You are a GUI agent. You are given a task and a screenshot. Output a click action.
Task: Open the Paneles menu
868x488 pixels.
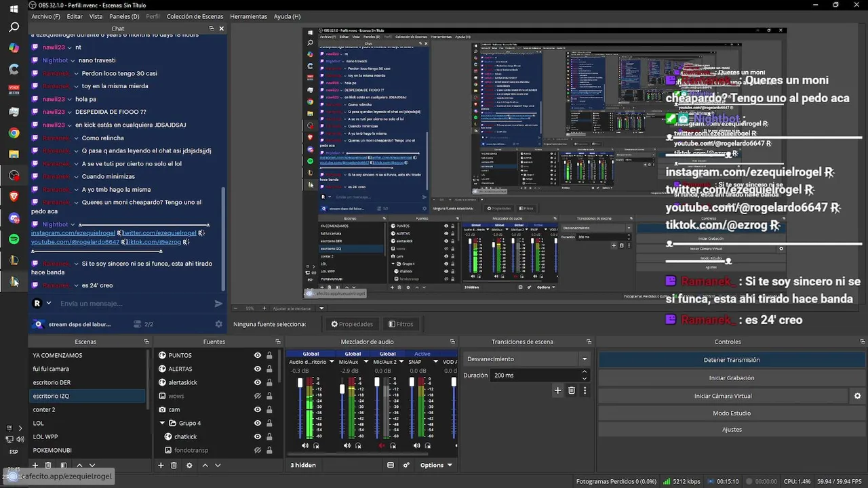point(124,16)
